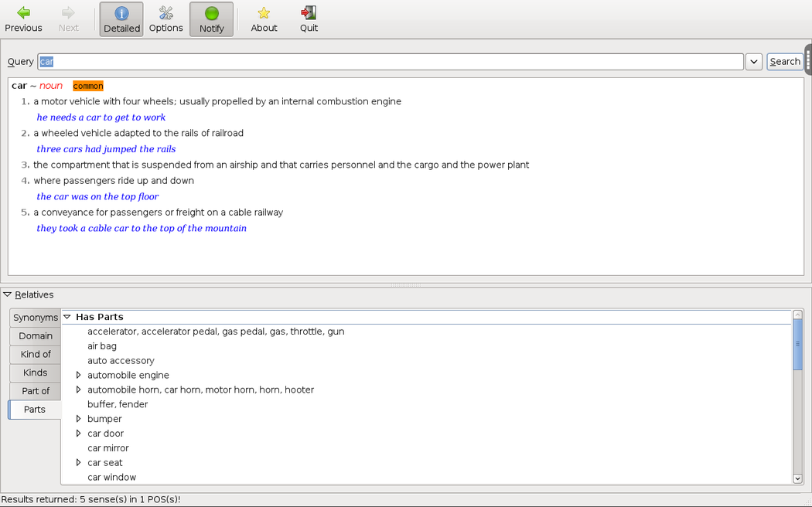Screen dimensions: 812x507
Task: Open the Query history dropdown arrow
Action: pyautogui.click(x=754, y=62)
